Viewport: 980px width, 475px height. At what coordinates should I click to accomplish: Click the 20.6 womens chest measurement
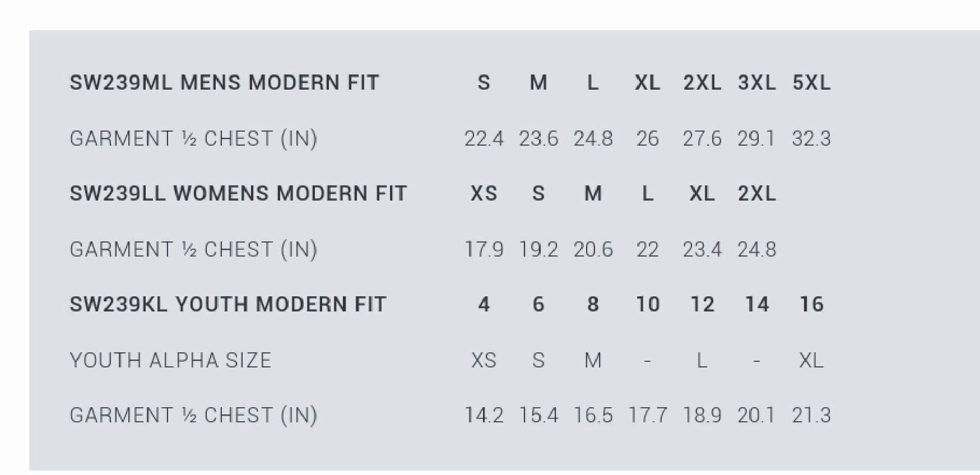(593, 249)
